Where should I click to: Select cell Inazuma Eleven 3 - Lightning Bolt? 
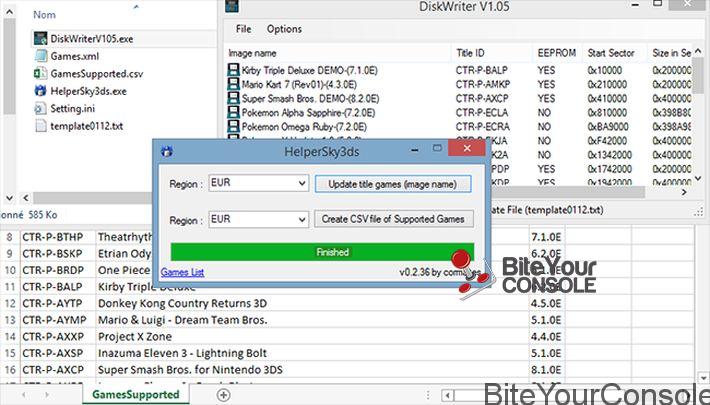pyautogui.click(x=312, y=353)
